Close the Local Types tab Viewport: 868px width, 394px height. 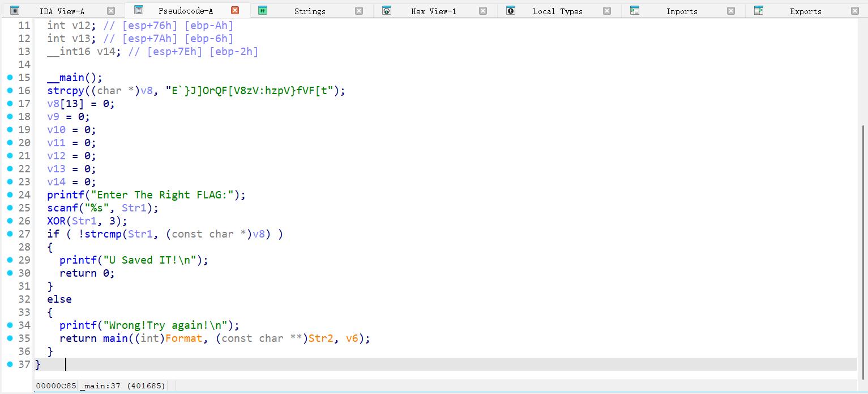click(x=607, y=11)
